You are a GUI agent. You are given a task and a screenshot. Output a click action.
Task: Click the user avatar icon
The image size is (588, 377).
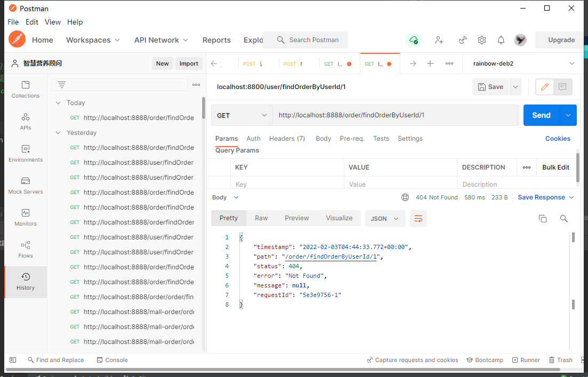520,40
